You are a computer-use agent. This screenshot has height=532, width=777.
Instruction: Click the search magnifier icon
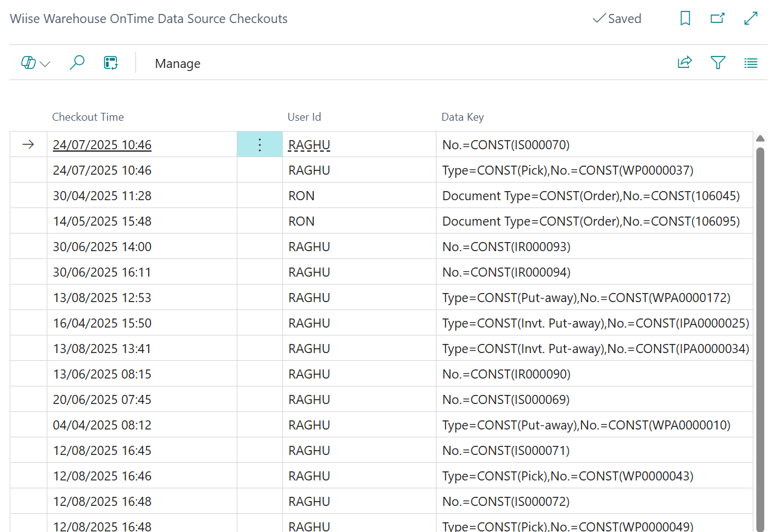[77, 62]
